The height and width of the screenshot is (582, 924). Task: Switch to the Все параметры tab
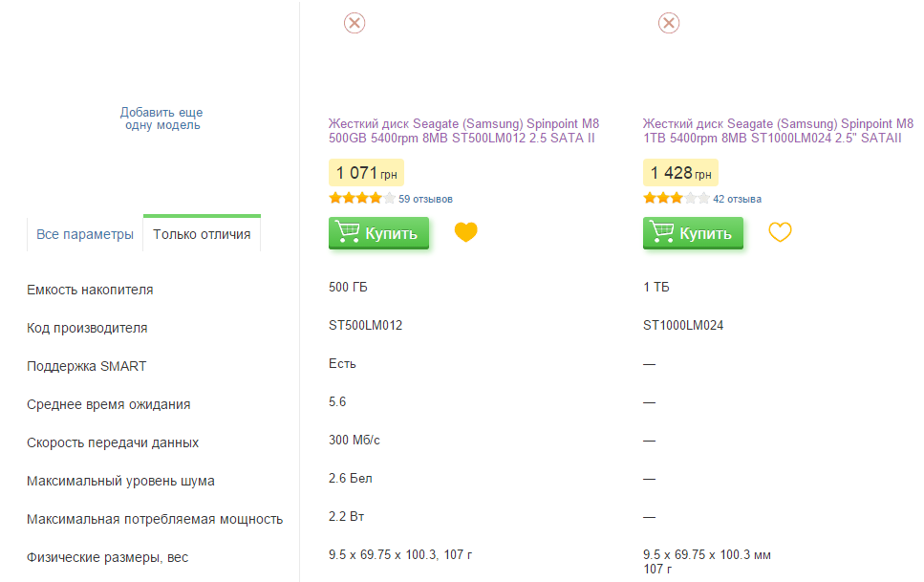tap(85, 234)
